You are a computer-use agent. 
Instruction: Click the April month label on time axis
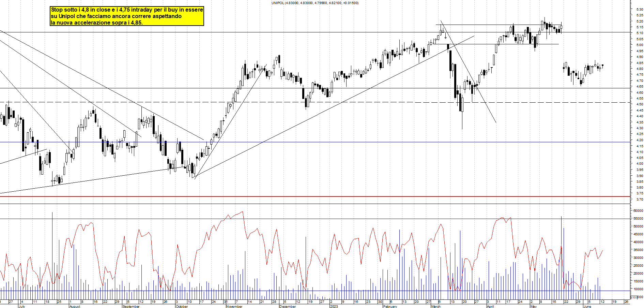click(x=490, y=306)
